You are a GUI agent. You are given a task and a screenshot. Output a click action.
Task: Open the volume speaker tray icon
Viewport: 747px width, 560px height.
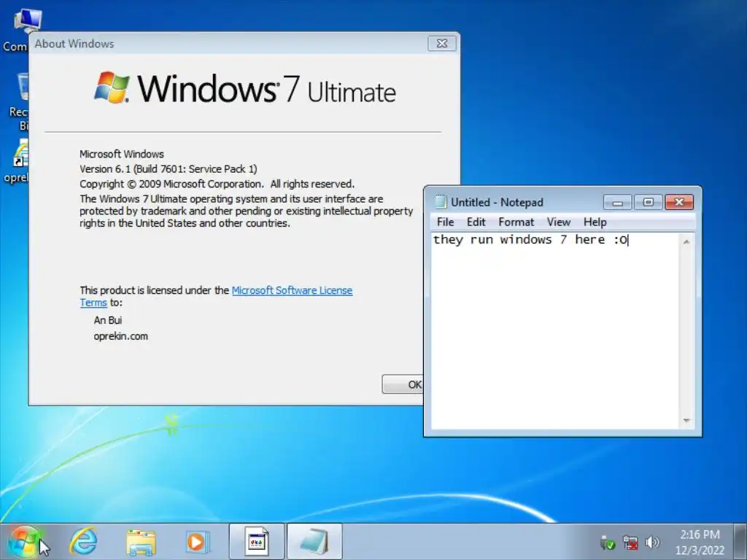[651, 542]
